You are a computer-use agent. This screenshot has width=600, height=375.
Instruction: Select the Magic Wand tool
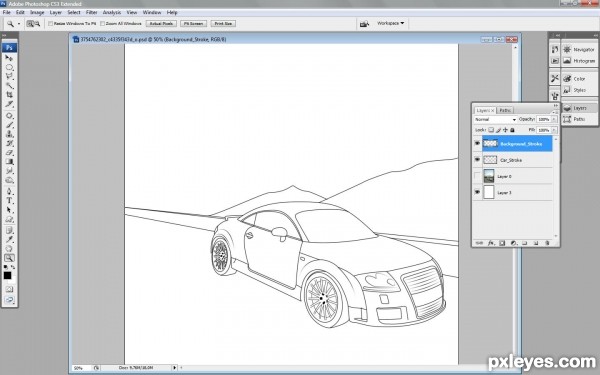pos(9,85)
